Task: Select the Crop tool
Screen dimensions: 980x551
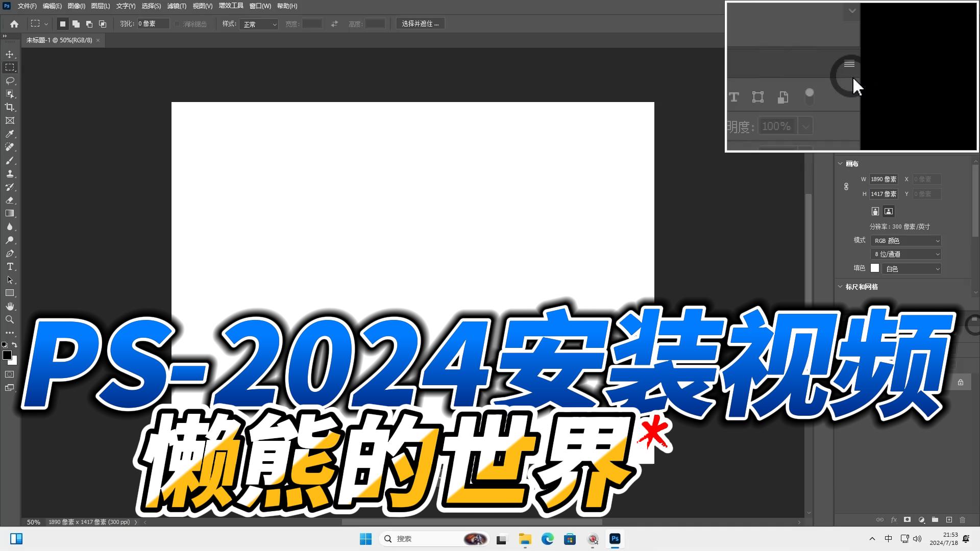Action: [x=10, y=107]
